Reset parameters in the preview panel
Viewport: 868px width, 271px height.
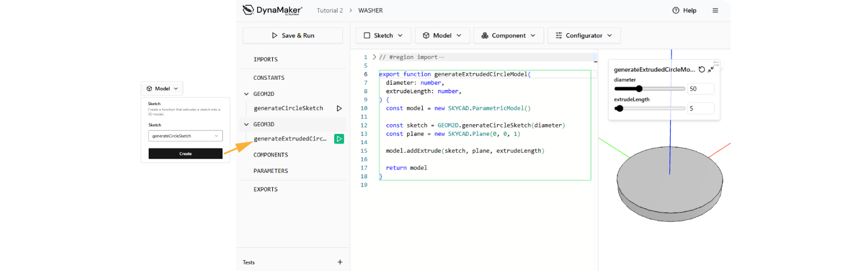pyautogui.click(x=701, y=69)
